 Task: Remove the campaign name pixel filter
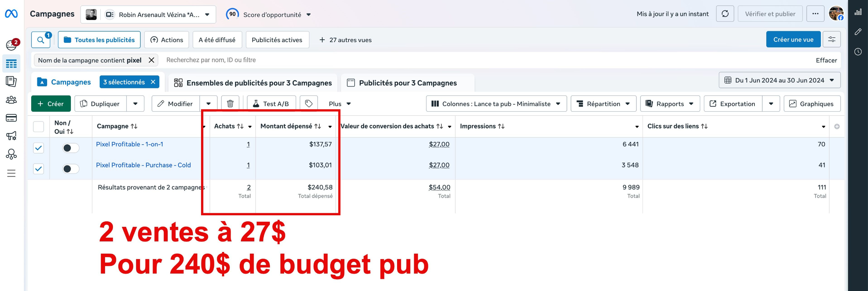click(x=152, y=60)
